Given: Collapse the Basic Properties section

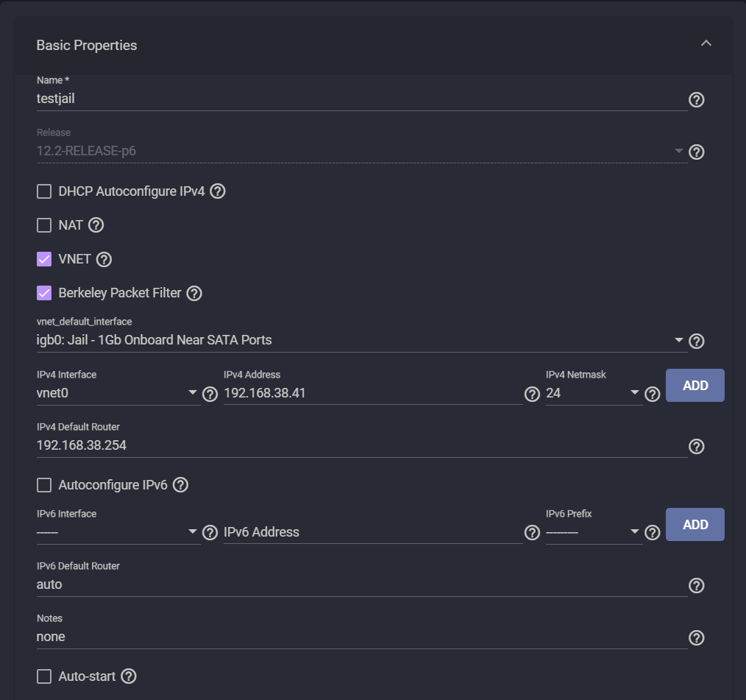Looking at the screenshot, I should point(706,43).
